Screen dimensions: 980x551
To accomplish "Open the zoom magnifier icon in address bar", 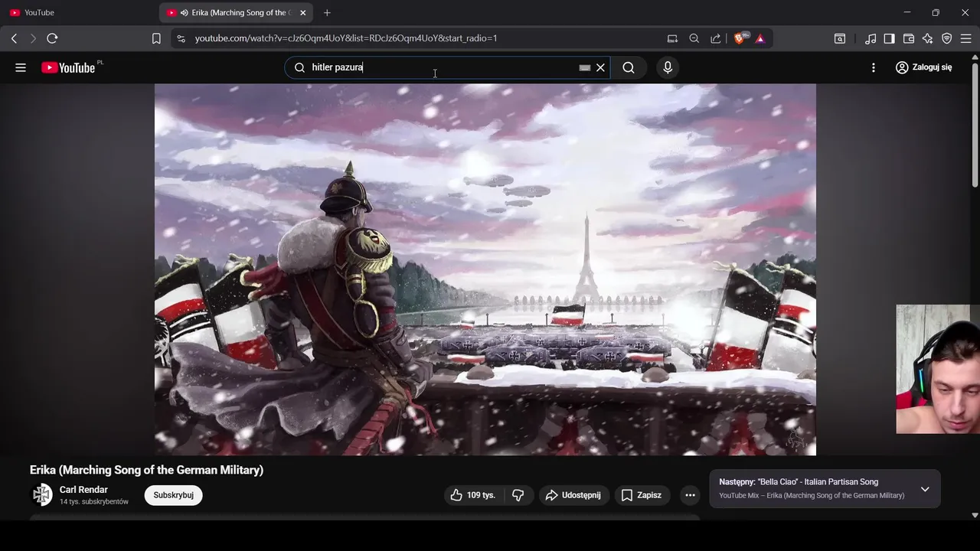I will click(694, 38).
